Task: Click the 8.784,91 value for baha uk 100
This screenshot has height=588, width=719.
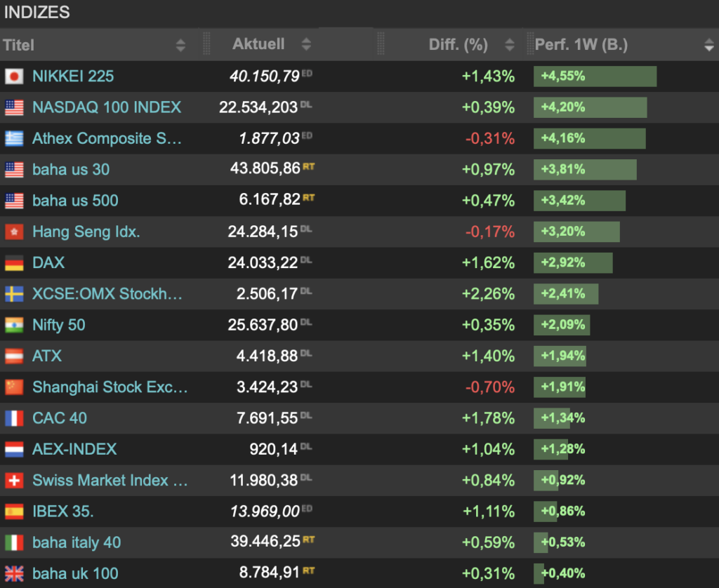Action: (x=269, y=573)
